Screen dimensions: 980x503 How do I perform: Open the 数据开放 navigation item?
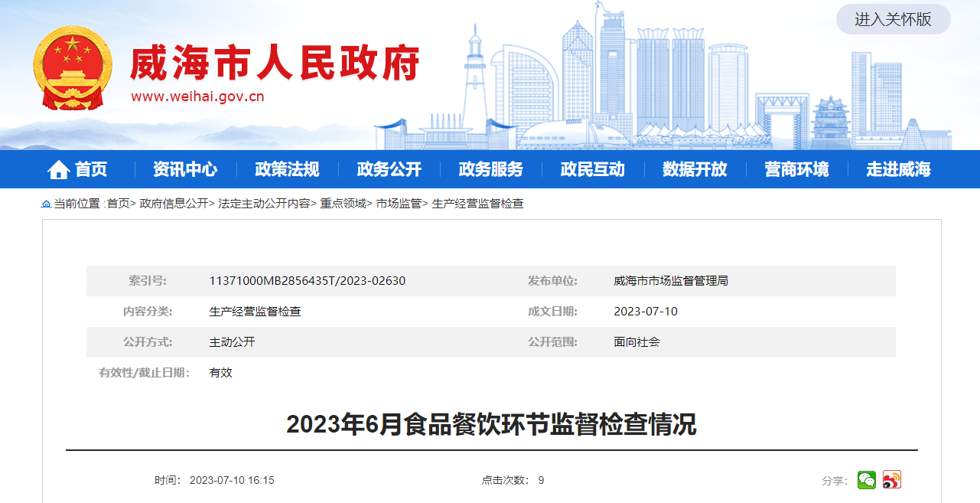coord(695,170)
